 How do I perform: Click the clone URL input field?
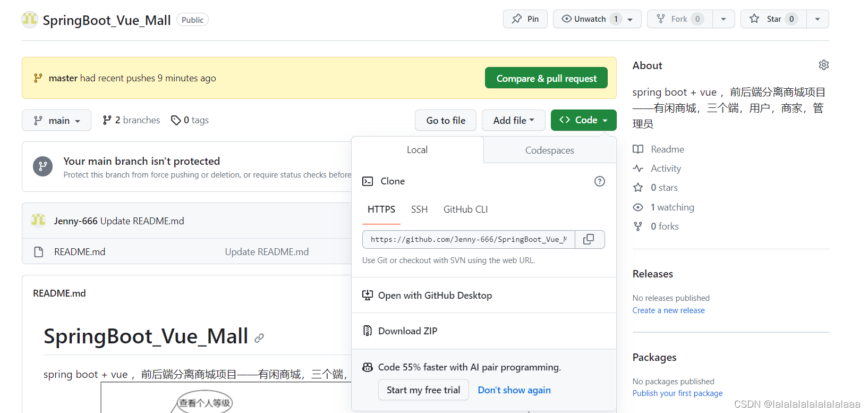click(469, 240)
